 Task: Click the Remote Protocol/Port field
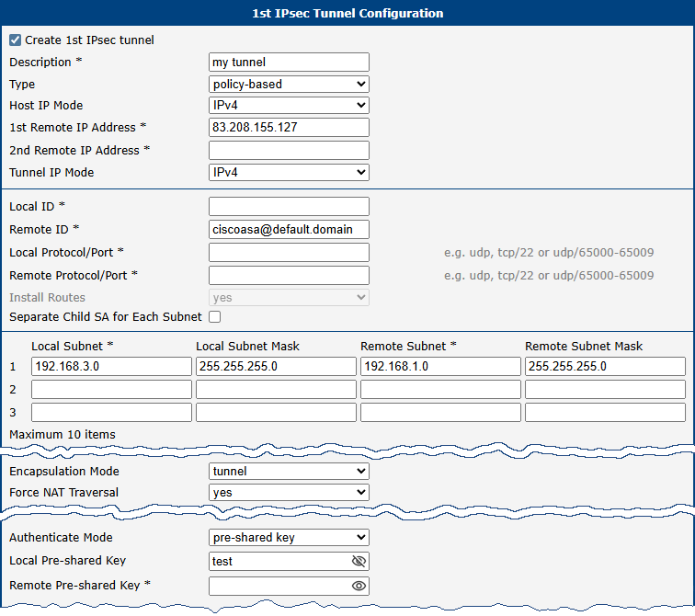[289, 276]
